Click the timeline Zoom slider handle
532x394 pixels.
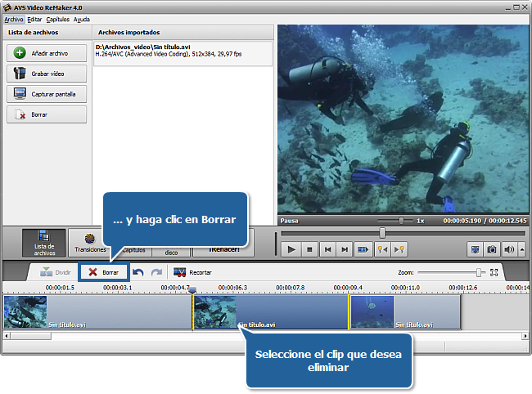pos(479,272)
